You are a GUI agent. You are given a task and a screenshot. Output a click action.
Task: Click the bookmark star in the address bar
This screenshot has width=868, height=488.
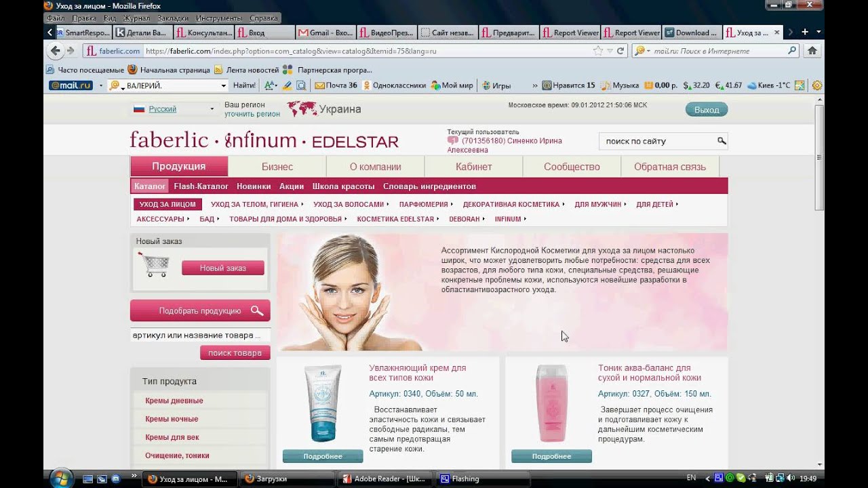click(x=597, y=51)
